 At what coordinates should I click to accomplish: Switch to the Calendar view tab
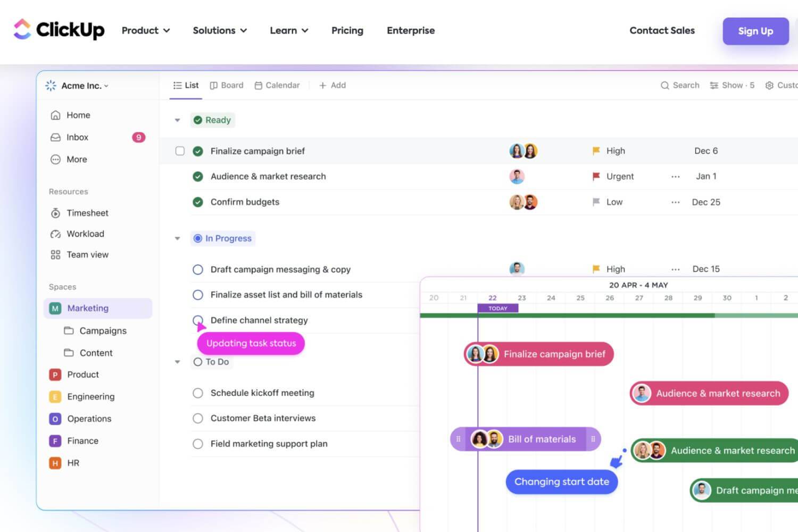277,85
